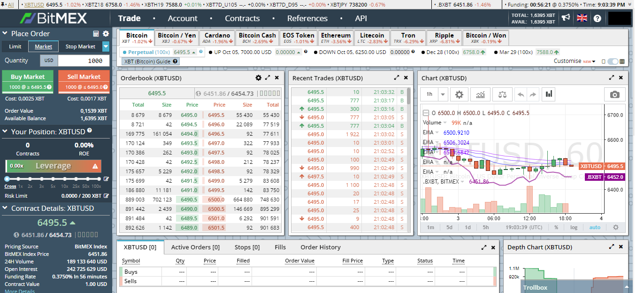The image size is (644, 293).
Task: Maximize the Chart panel
Action: (612, 78)
